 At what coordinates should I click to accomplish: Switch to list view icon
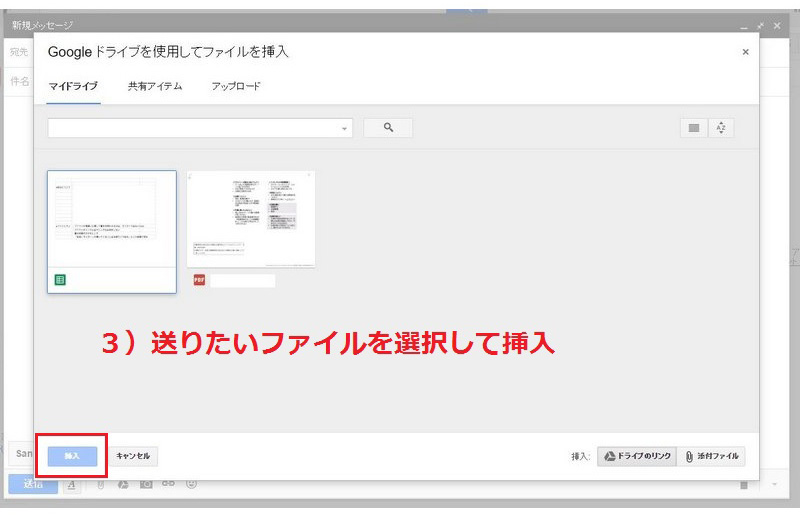[694, 128]
